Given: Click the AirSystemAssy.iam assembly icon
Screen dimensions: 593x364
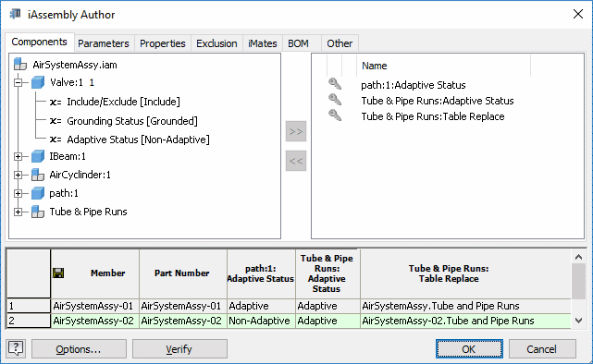Looking at the screenshot, I should pyautogui.click(x=20, y=64).
